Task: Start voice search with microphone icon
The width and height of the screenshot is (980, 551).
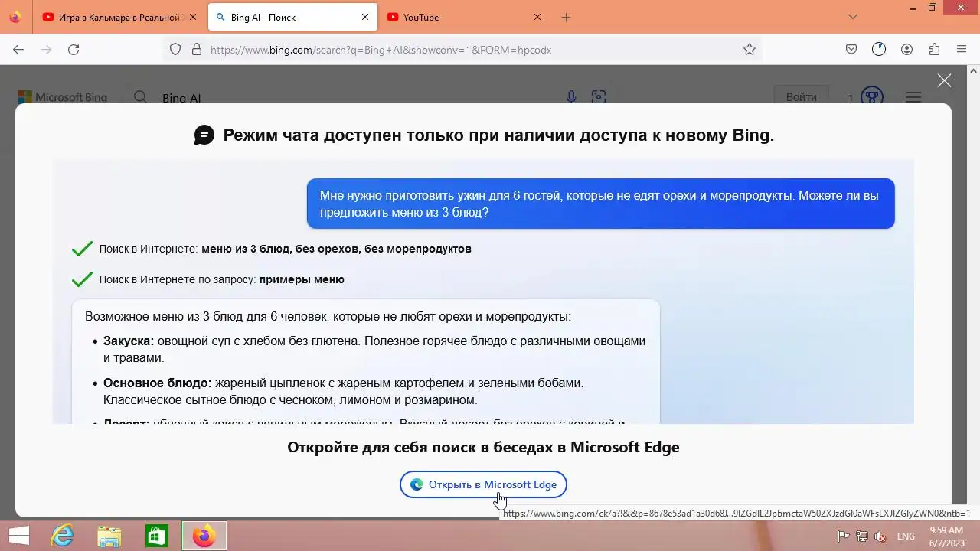Action: point(571,97)
